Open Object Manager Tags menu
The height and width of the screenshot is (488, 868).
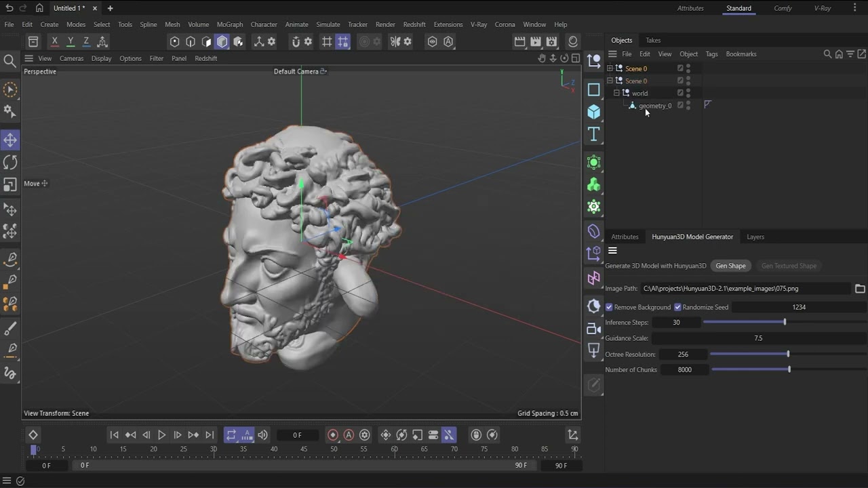point(711,54)
